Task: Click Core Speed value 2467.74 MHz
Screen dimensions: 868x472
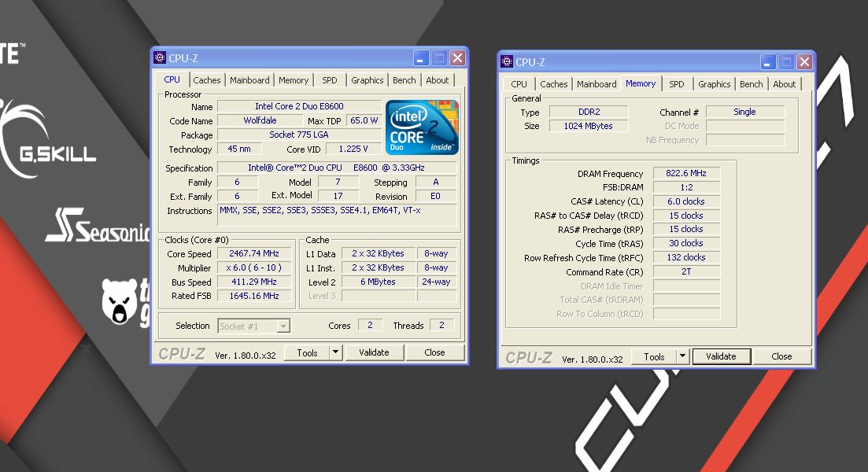Action: click(x=254, y=253)
